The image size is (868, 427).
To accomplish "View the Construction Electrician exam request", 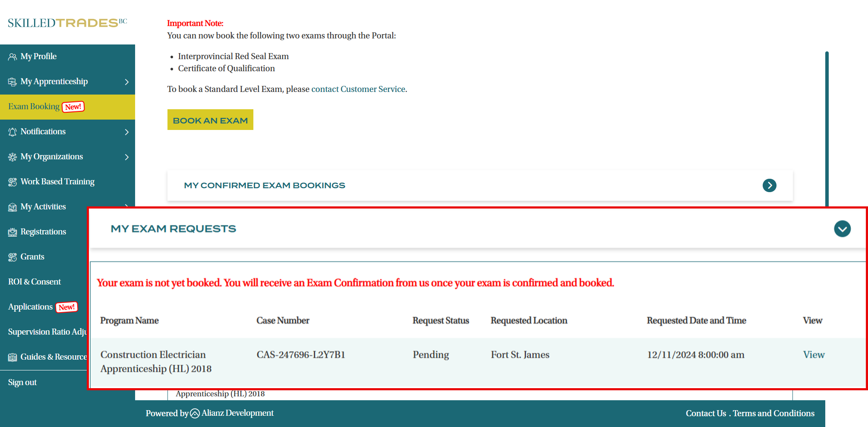I will click(814, 354).
